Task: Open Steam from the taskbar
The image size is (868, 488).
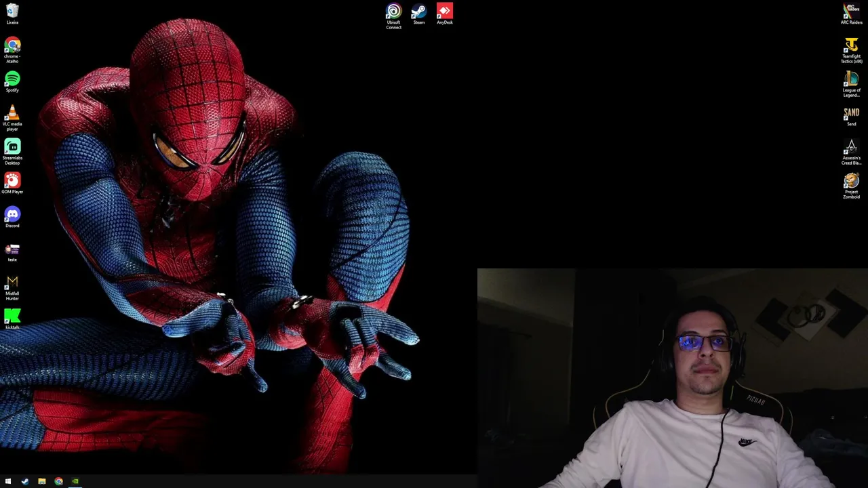Action: click(25, 481)
